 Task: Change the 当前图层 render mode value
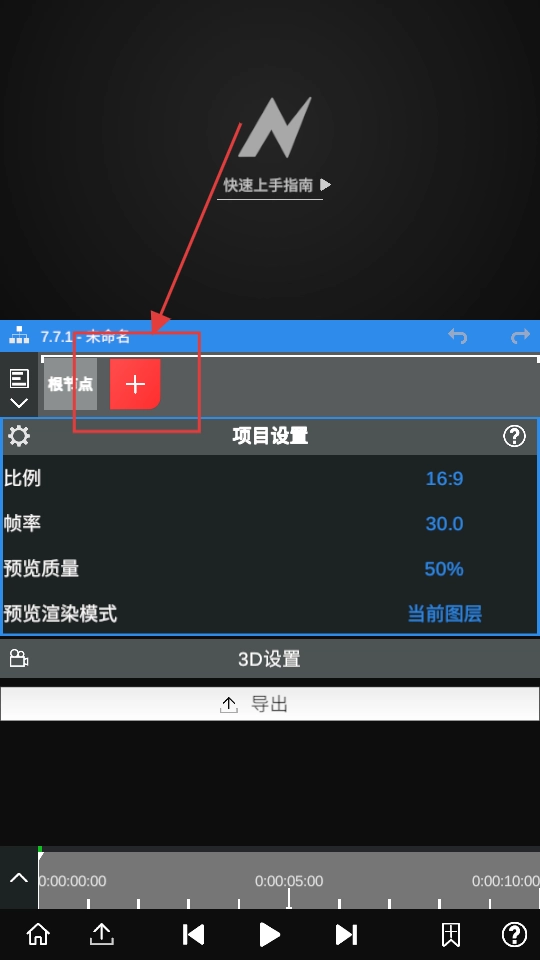coord(444,613)
